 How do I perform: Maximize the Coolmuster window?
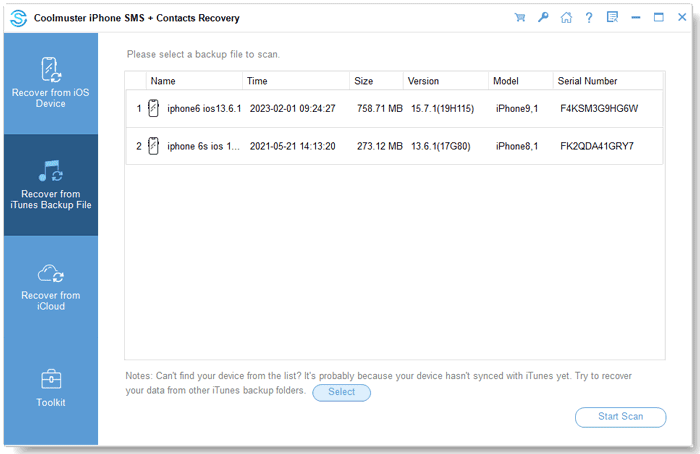click(659, 17)
